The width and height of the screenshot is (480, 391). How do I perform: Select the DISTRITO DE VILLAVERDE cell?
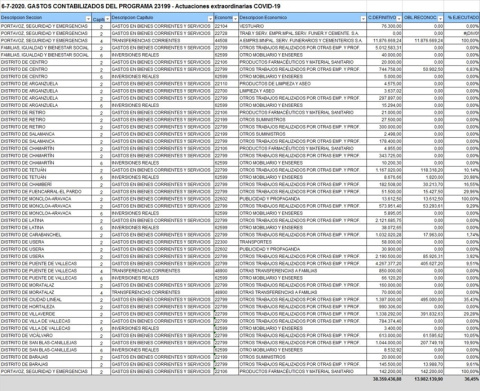pos(46,314)
